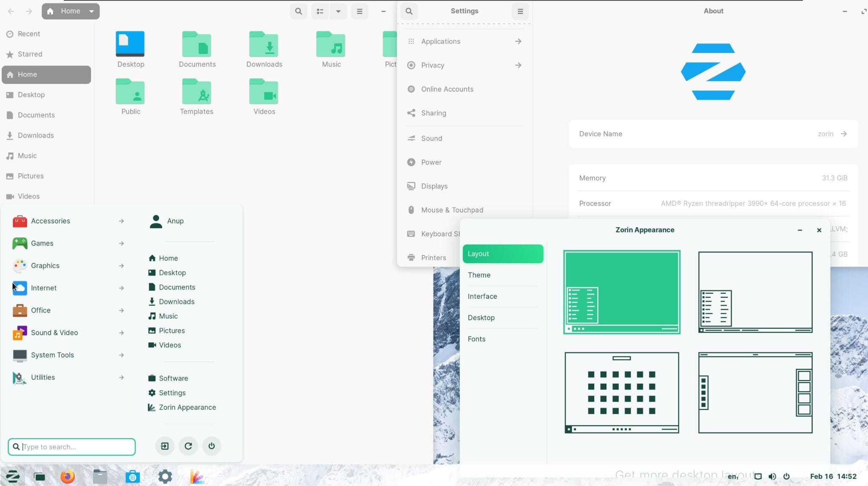Select the bottom-left grid desktop layout
The image size is (868, 486).
coord(621,392)
